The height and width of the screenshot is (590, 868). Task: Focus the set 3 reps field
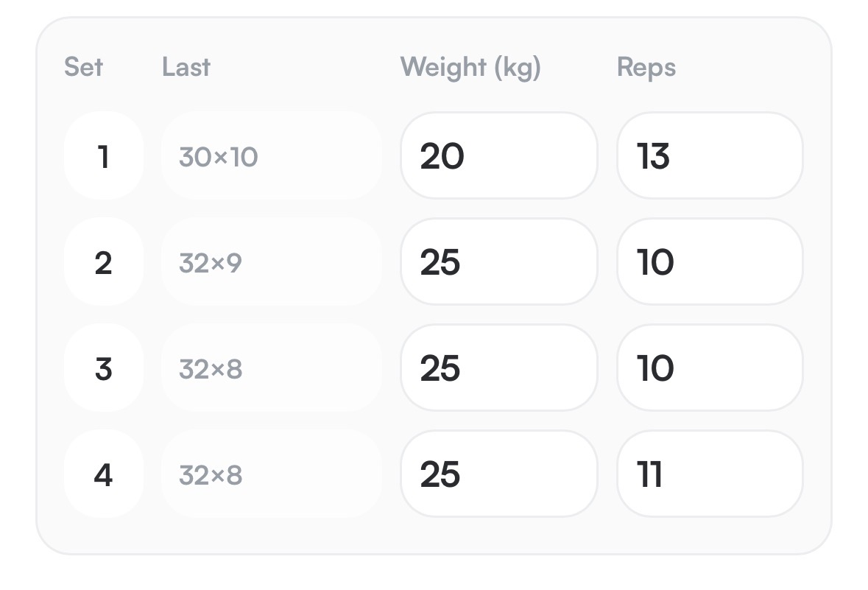tap(710, 368)
